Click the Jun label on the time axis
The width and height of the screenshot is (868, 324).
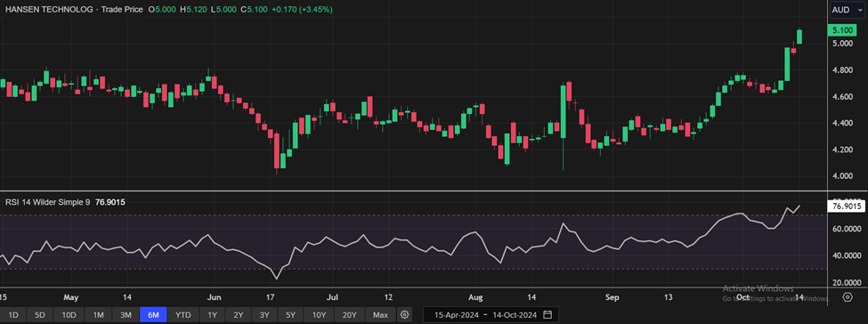(x=215, y=297)
